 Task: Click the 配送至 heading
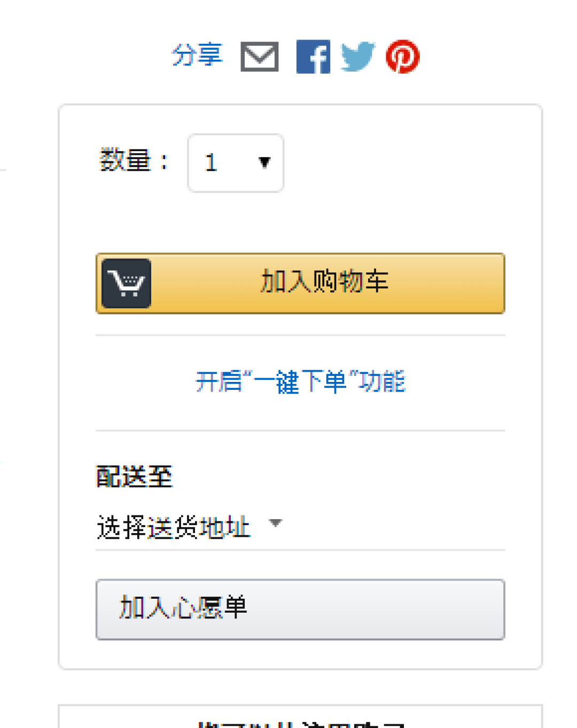pos(134,476)
